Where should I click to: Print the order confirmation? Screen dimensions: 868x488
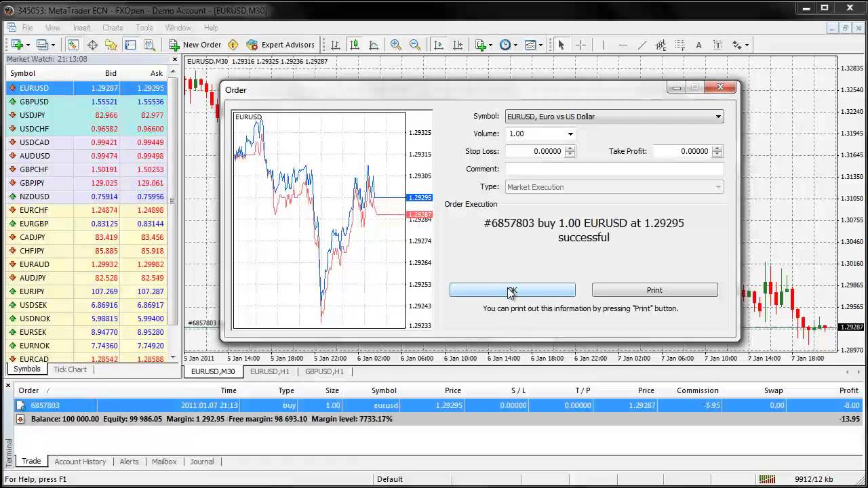654,289
